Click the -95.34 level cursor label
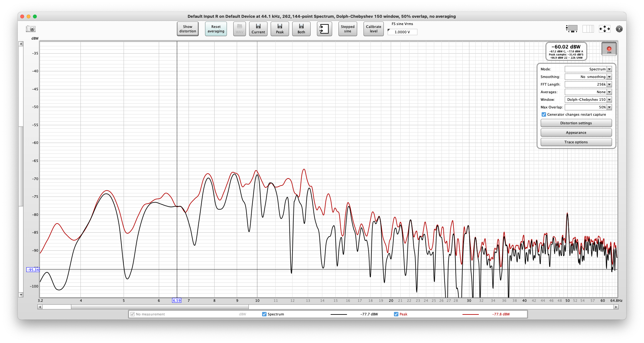Screen dimensions: 644x343 click(33, 270)
